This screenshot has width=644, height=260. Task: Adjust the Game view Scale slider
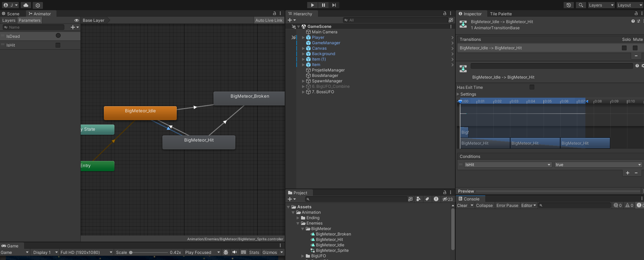(148, 253)
